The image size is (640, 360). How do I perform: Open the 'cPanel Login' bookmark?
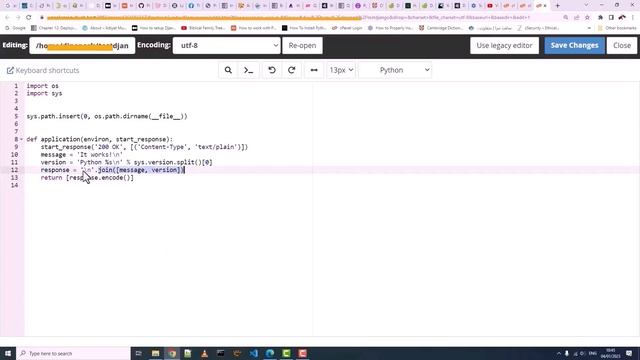[347, 28]
